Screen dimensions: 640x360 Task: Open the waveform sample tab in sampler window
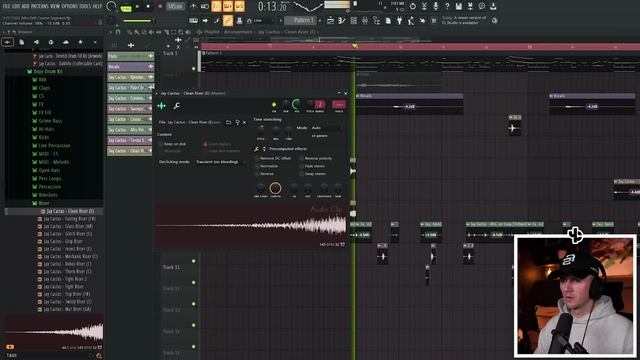tap(162, 106)
